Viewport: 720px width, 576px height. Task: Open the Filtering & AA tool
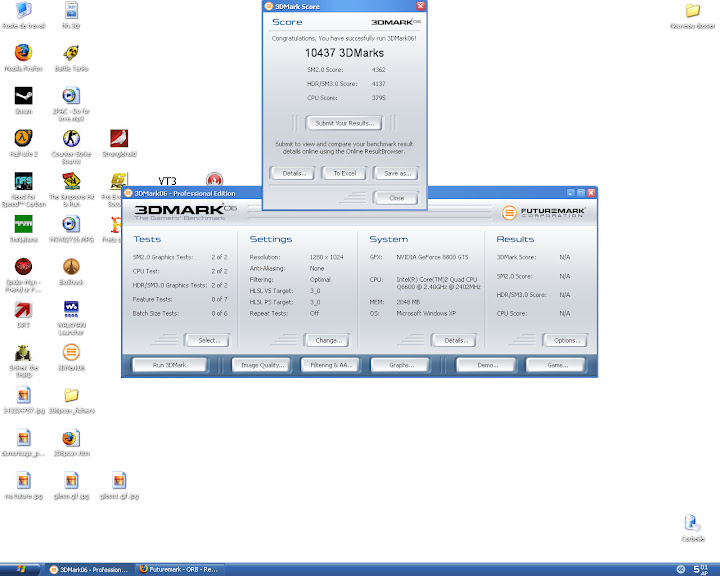point(330,365)
